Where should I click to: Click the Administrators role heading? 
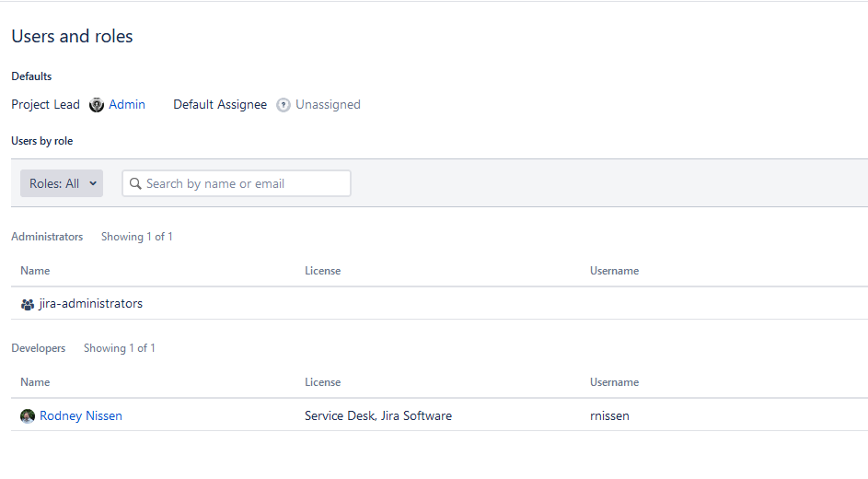tap(47, 237)
